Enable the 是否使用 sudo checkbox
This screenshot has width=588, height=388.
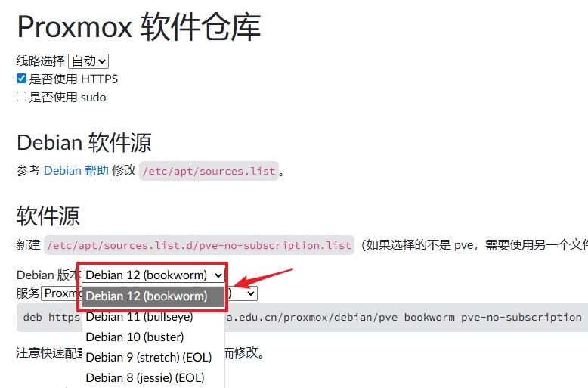(21, 97)
